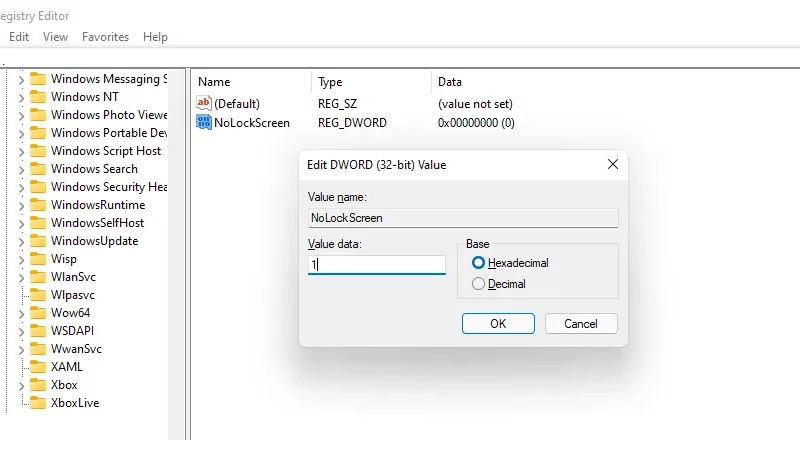The width and height of the screenshot is (800, 456).
Task: Click the (Default) string value icon
Action: 204,104
